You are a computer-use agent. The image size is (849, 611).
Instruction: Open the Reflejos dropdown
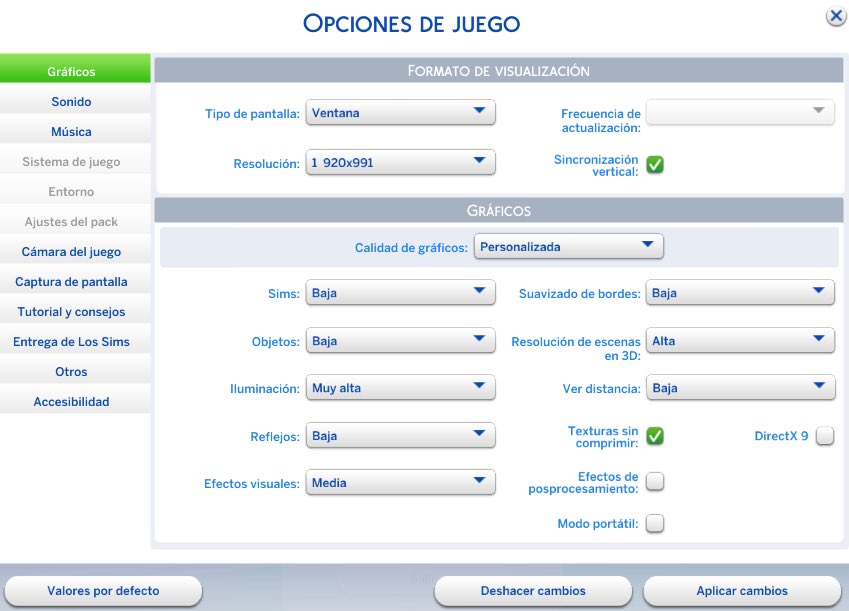400,436
